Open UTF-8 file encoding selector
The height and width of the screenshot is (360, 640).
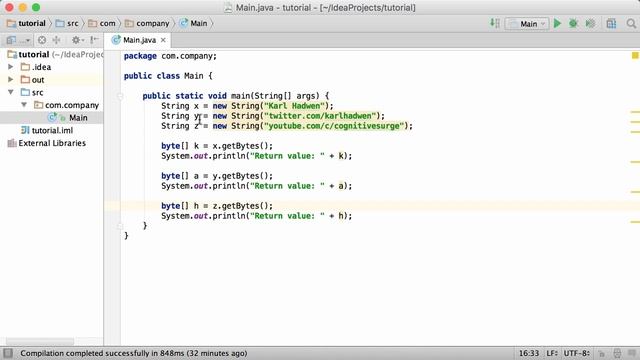tap(577, 353)
